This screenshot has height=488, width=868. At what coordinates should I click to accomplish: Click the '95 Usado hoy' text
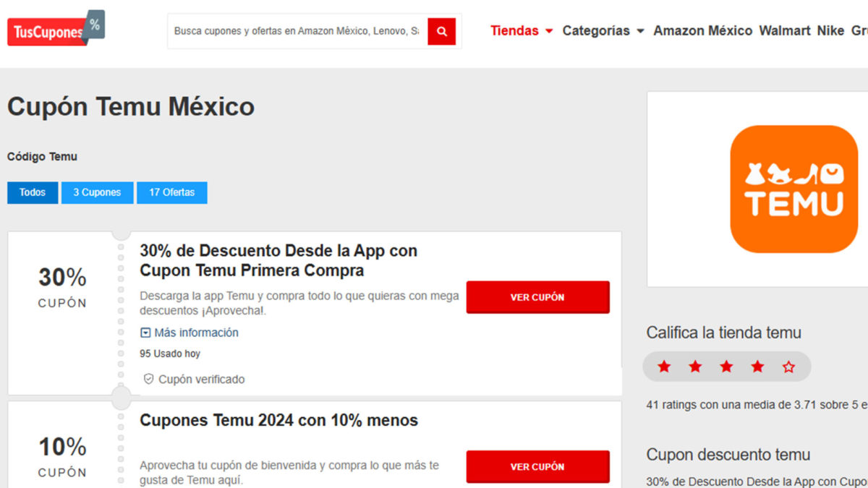coord(170,354)
